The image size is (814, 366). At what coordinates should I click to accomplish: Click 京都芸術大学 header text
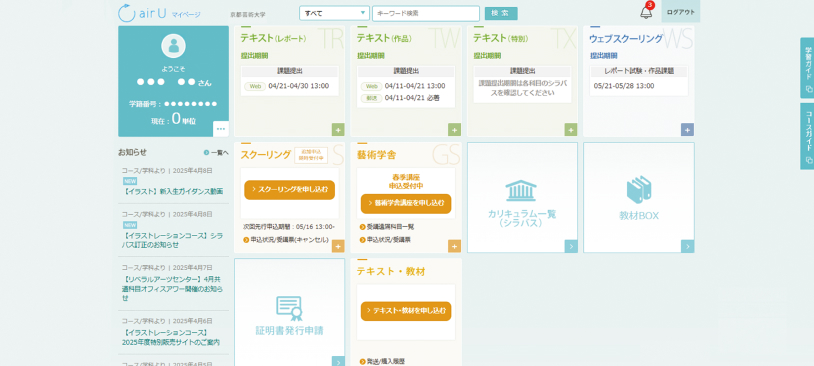248,15
